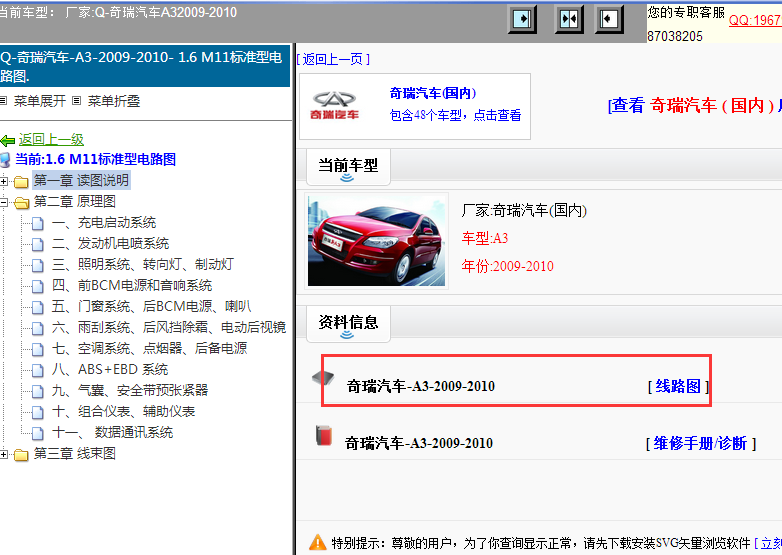Image resolution: width=782 pixels, height=555 pixels.
Task: Click the 厂家:奇瑞汽车(国内) text
Action: tap(524, 210)
